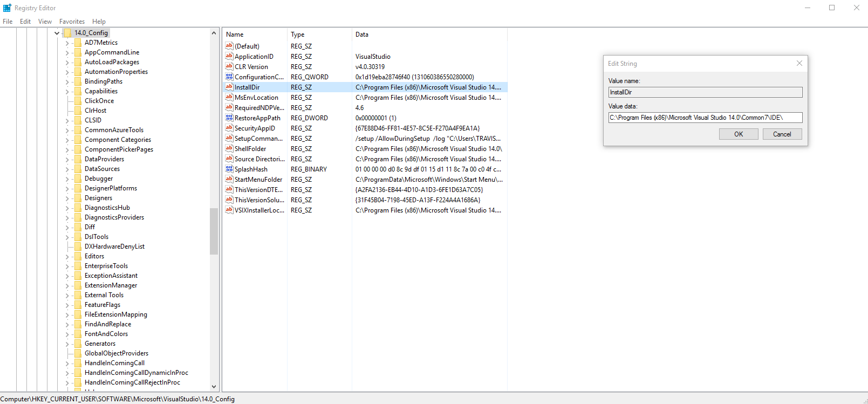Click the StartMenuFolder string icon
The image size is (868, 404).
pos(229,179)
